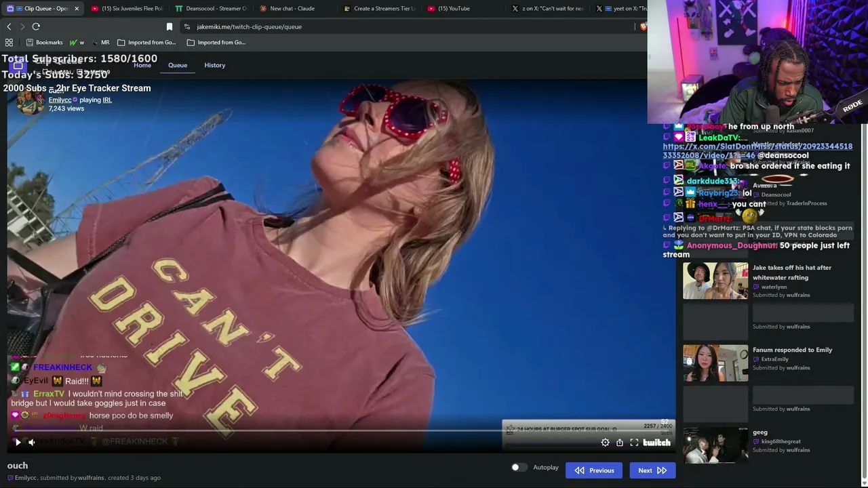Select the 'geeg' clip title

pyautogui.click(x=760, y=432)
